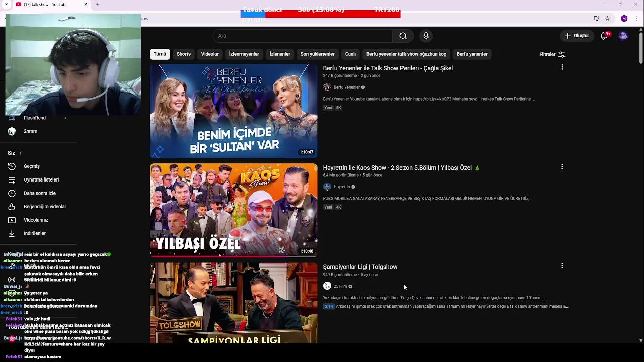Select the Videolar filter chip
644x362 pixels.
coord(210,54)
